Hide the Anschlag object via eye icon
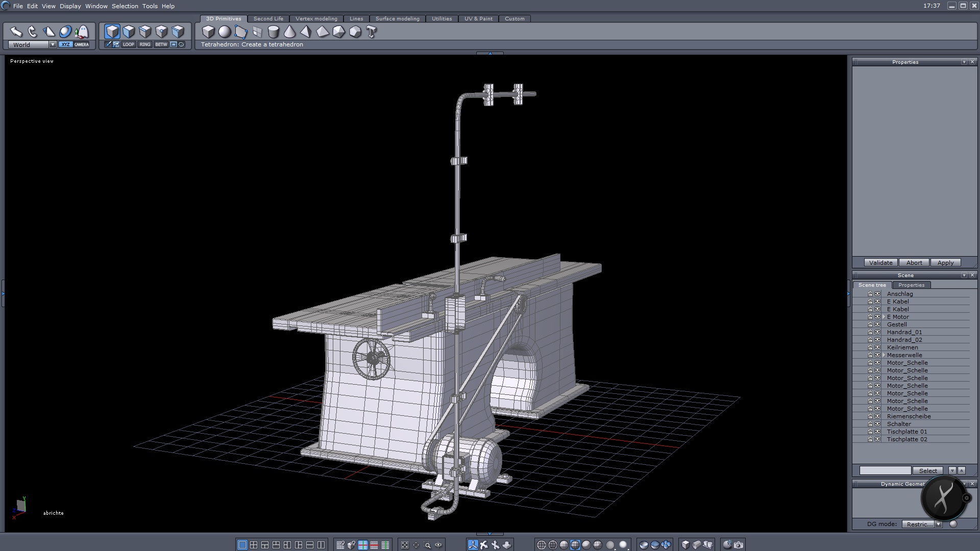This screenshot has width=980, height=551. [x=877, y=294]
